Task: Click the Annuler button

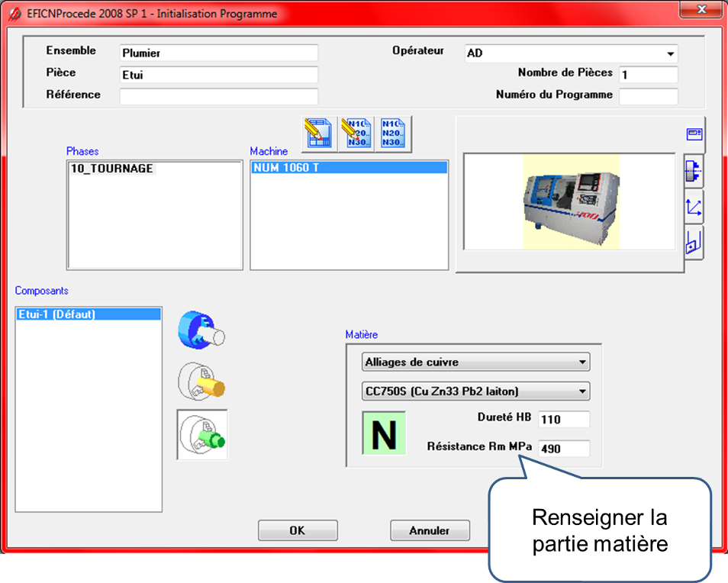Action: coord(430,530)
